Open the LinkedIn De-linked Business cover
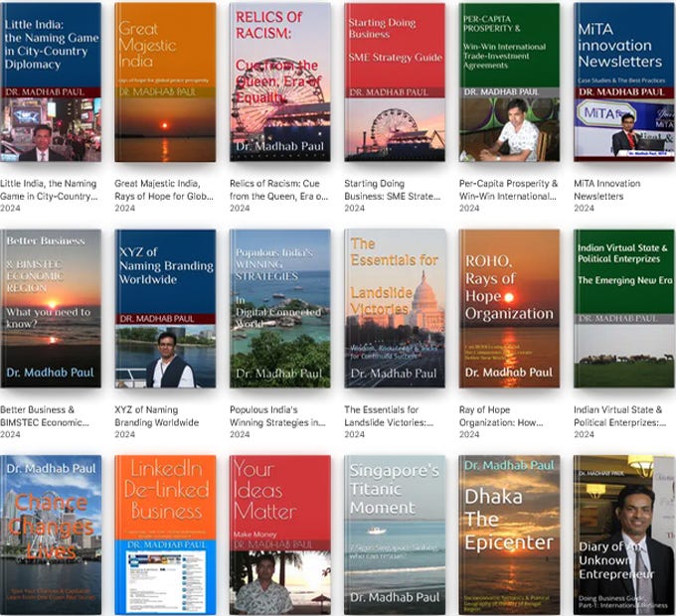The height and width of the screenshot is (616, 676). click(165, 535)
